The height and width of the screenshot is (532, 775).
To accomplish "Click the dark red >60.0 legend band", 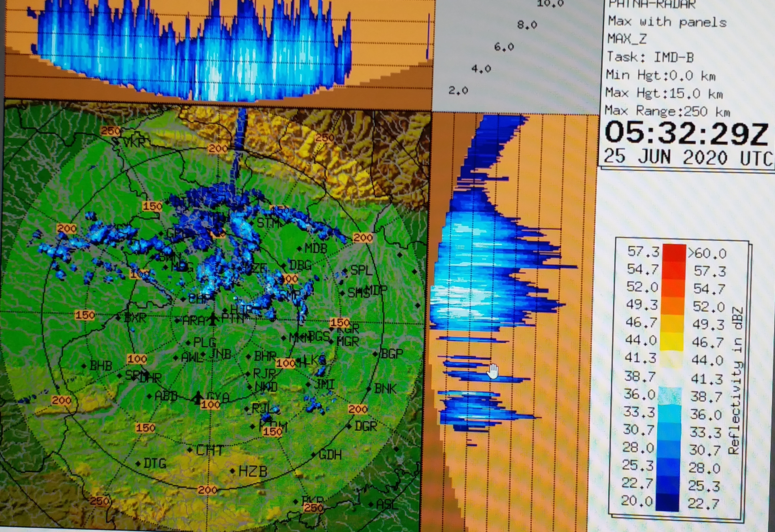I will point(674,252).
